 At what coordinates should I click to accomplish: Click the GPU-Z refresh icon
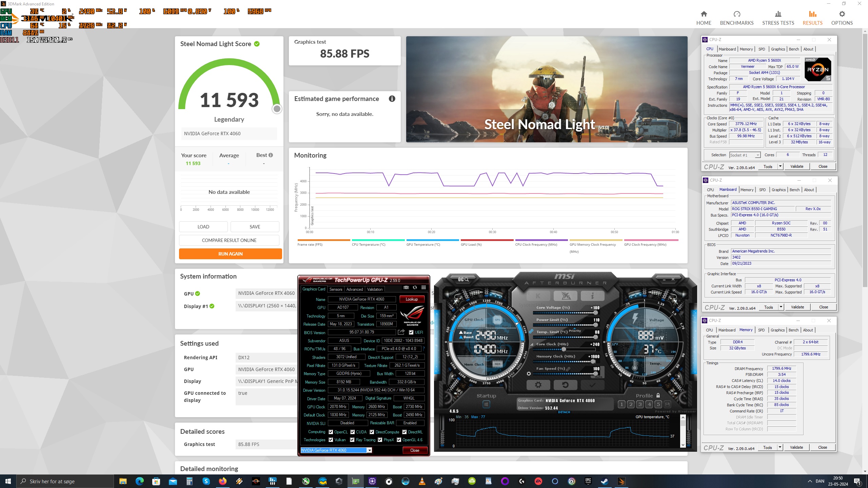tap(415, 288)
